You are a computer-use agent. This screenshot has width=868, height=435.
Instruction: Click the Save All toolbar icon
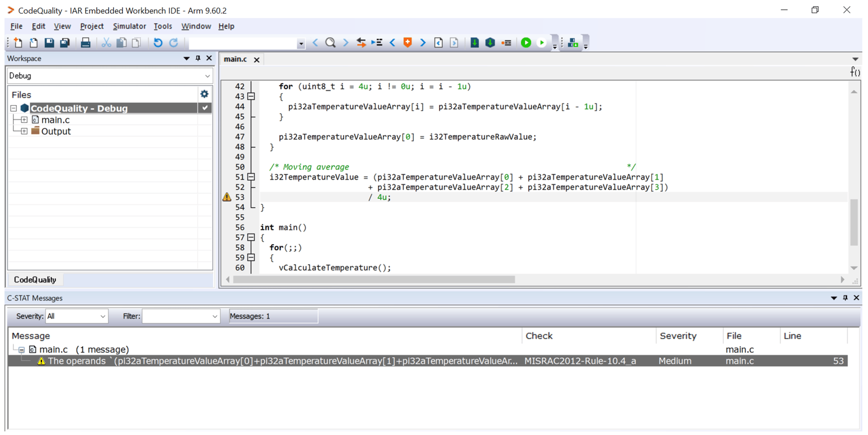coord(65,43)
